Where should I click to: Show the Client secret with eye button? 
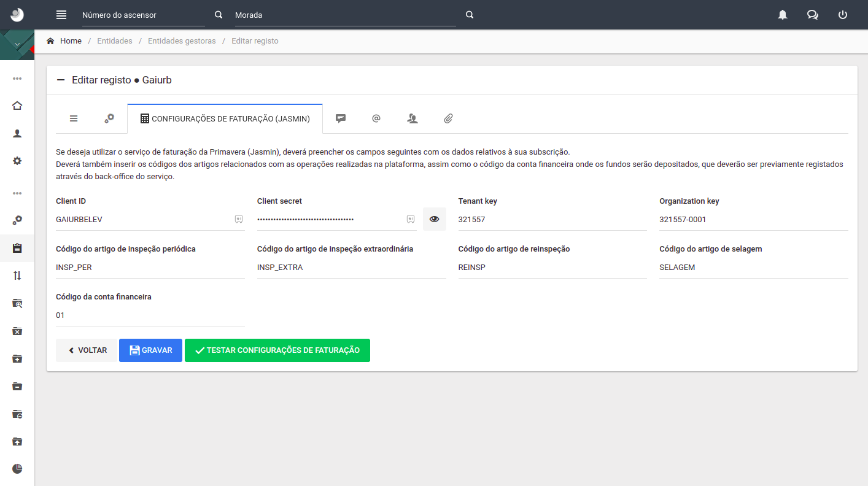pos(435,219)
